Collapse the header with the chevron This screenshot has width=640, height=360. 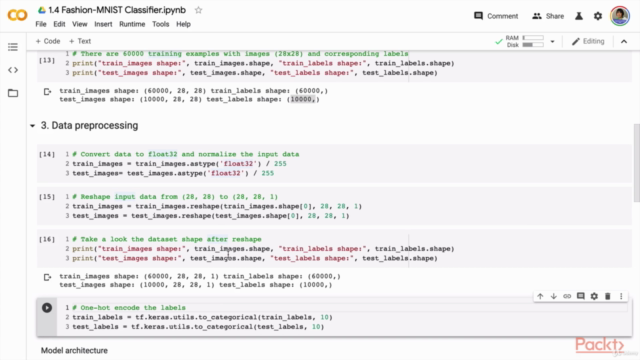(x=624, y=41)
